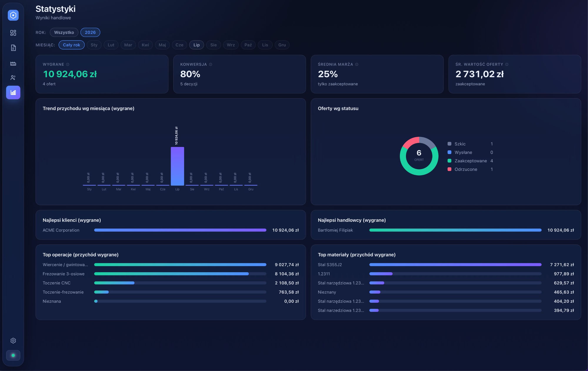Open the factory production icon in sidebar
588x371 pixels.
pos(13,63)
